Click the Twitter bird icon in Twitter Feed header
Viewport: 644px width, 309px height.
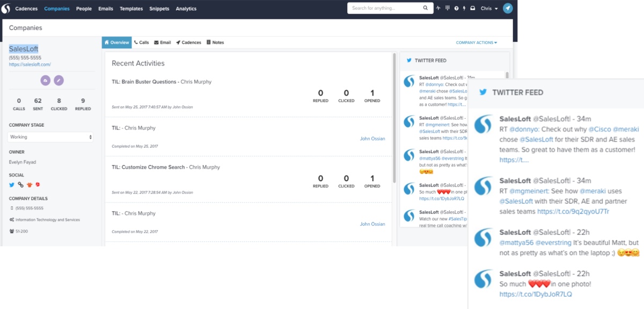(x=409, y=61)
